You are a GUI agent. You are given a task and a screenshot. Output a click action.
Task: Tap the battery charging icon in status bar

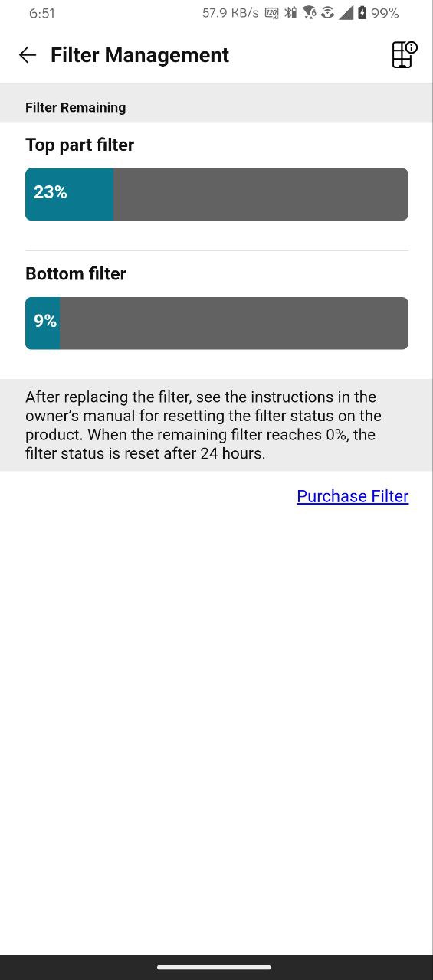point(362,13)
